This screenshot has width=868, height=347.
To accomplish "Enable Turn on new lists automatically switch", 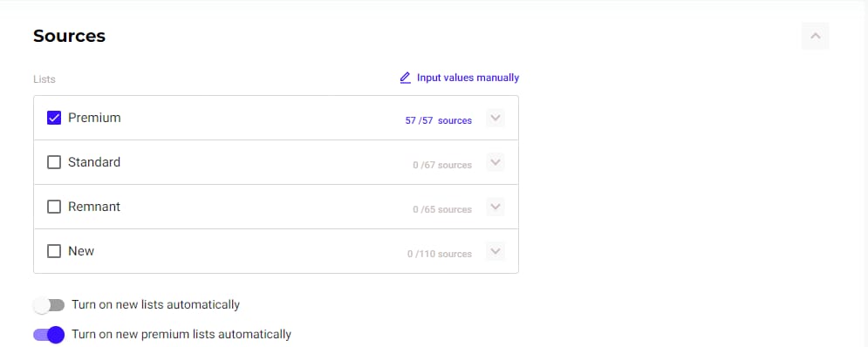I will [49, 305].
